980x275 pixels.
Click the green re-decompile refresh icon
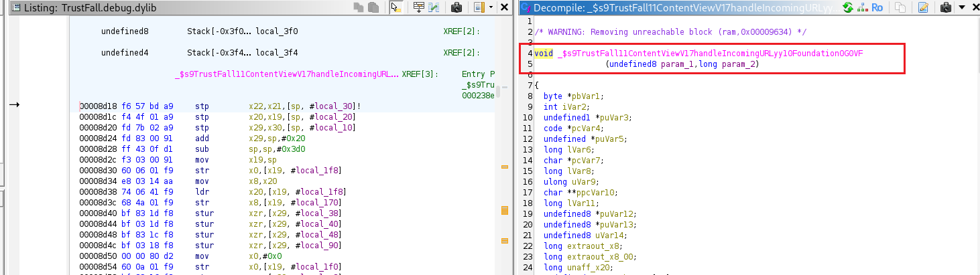[x=848, y=7]
